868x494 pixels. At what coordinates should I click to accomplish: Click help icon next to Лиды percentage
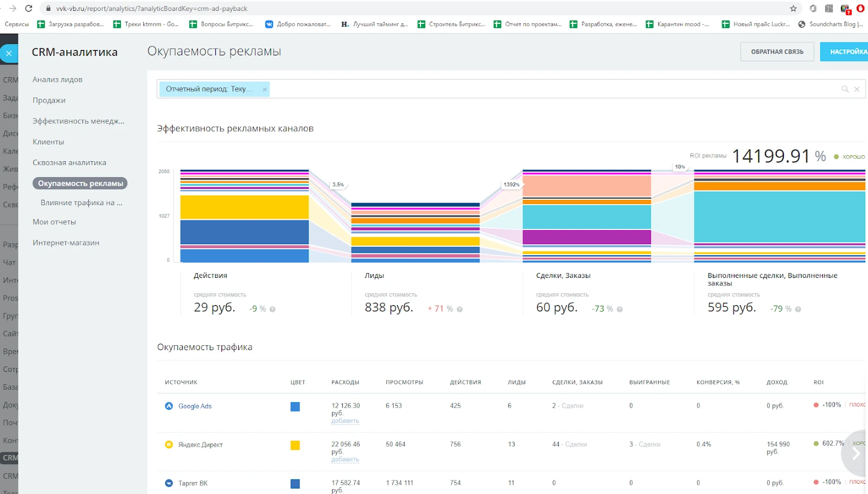point(459,309)
